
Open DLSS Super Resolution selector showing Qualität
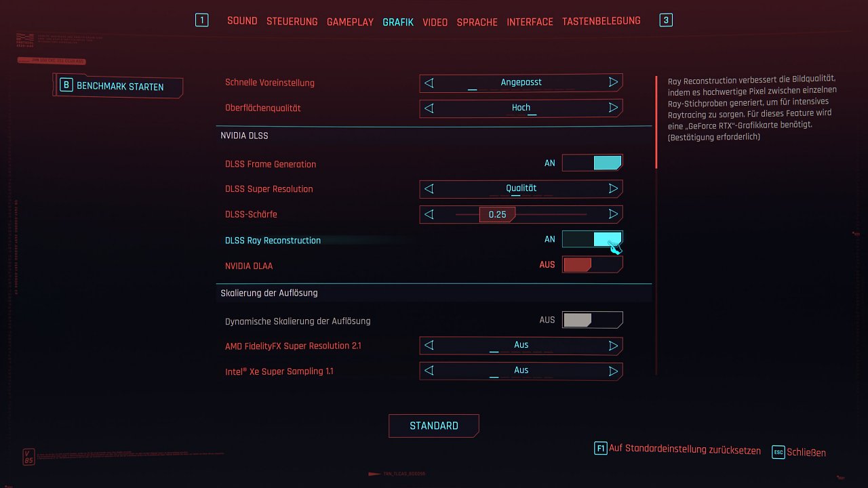coord(521,189)
